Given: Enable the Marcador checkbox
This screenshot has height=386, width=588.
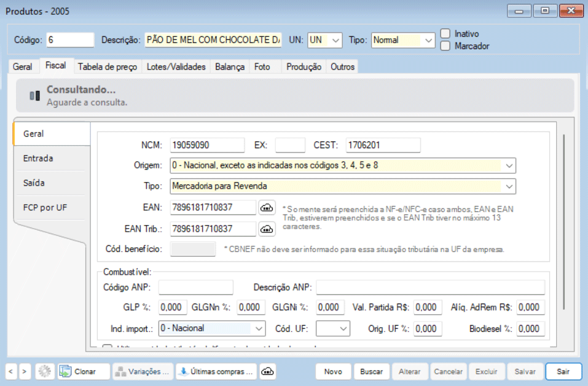Looking at the screenshot, I should (x=445, y=45).
